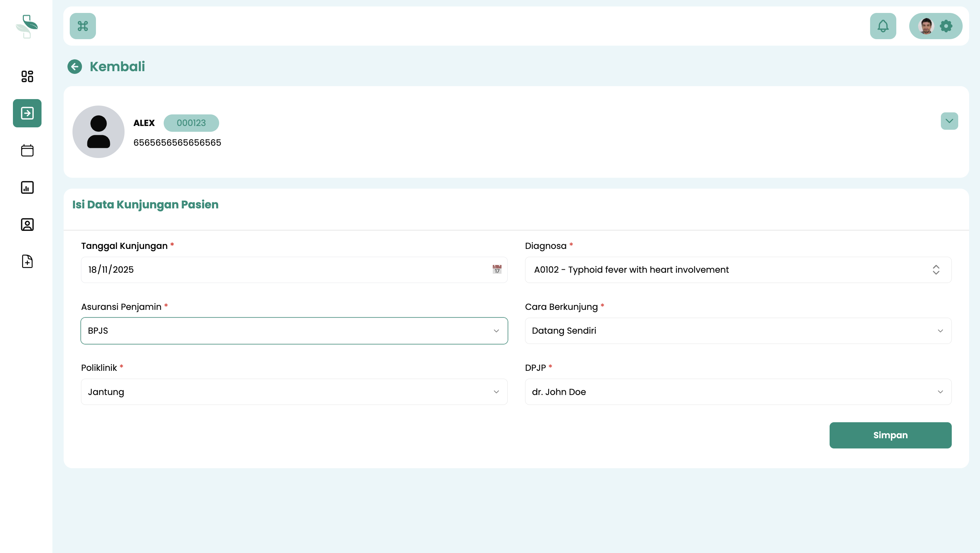The width and height of the screenshot is (980, 553).
Task: Open the Cara Berkunjung dropdown
Action: point(738,331)
